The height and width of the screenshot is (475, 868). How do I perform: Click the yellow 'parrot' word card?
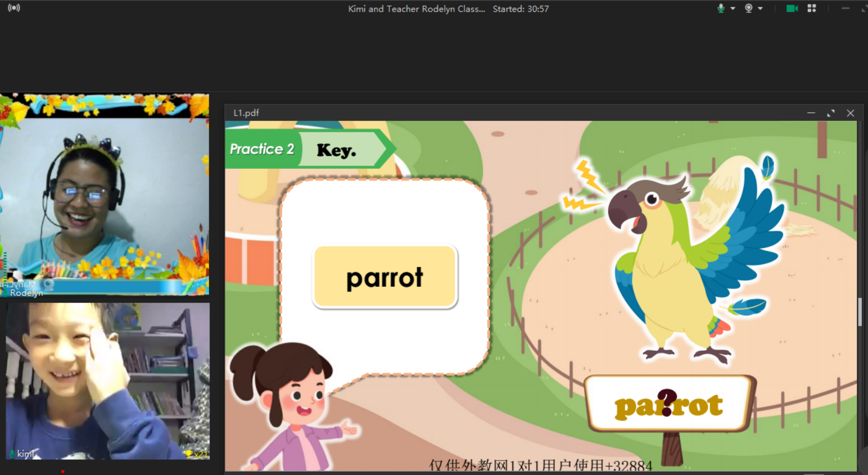coord(385,277)
